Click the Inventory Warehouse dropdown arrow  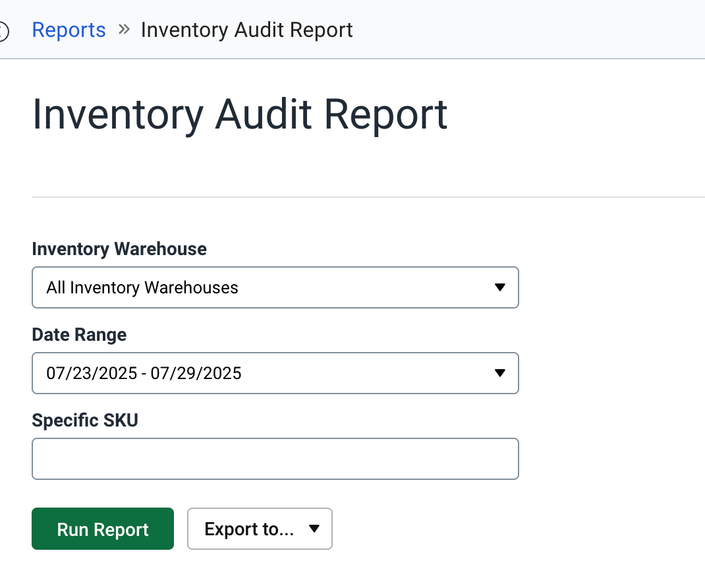pyautogui.click(x=500, y=287)
